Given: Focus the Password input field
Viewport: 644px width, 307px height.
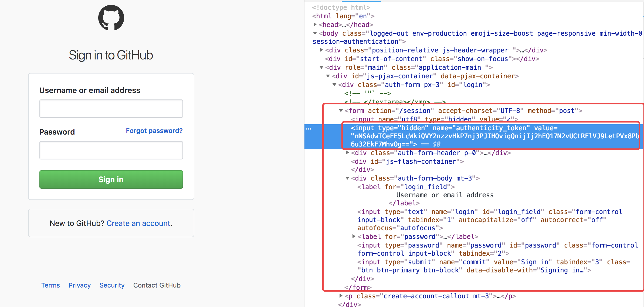Looking at the screenshot, I should click(111, 150).
